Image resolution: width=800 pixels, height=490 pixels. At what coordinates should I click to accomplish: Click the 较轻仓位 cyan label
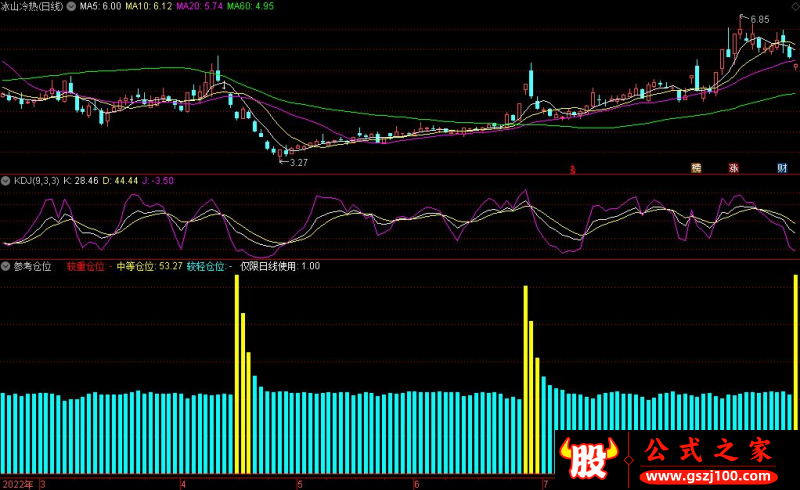coord(208,267)
